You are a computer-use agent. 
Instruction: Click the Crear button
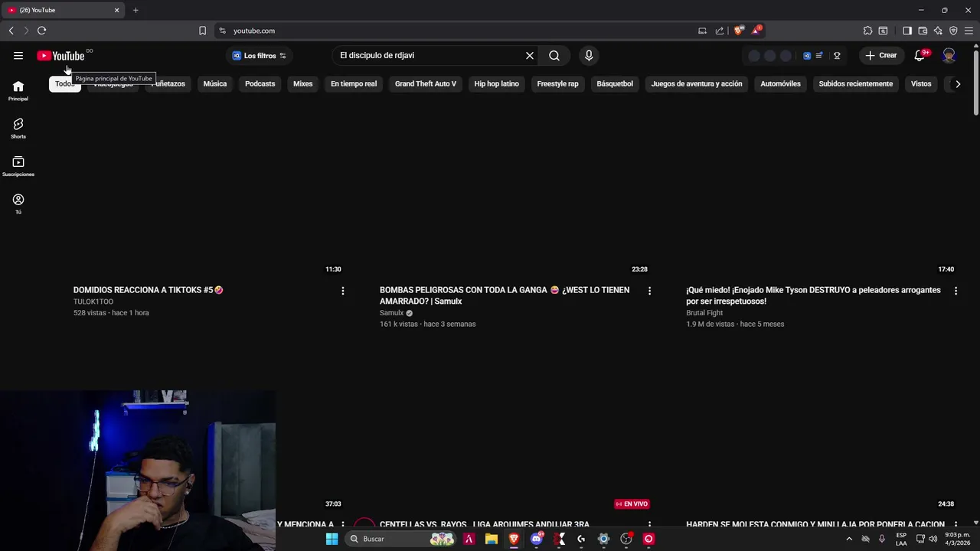tap(880, 55)
